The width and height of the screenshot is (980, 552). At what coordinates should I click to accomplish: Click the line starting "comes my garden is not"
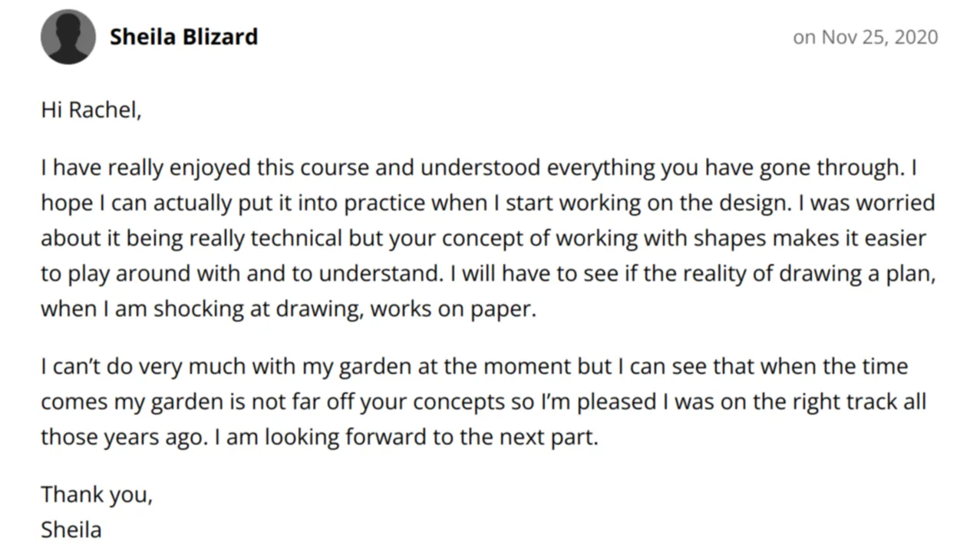[x=483, y=402]
